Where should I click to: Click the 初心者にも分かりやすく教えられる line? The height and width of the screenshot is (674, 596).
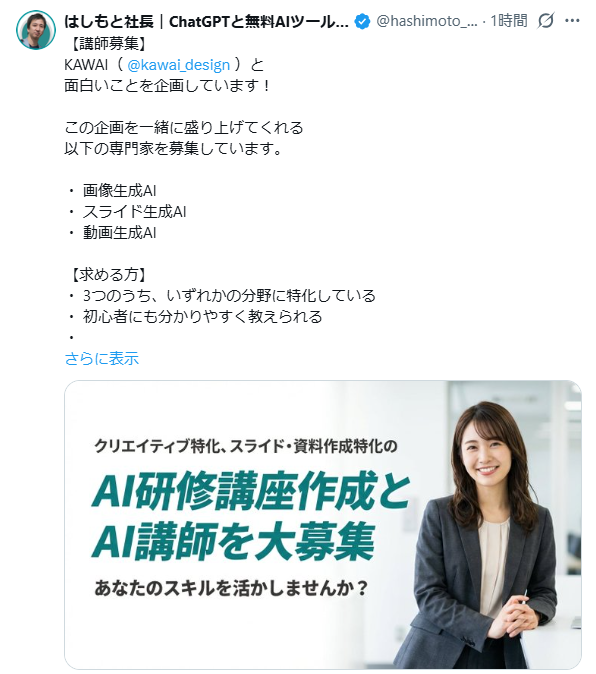coord(202,317)
